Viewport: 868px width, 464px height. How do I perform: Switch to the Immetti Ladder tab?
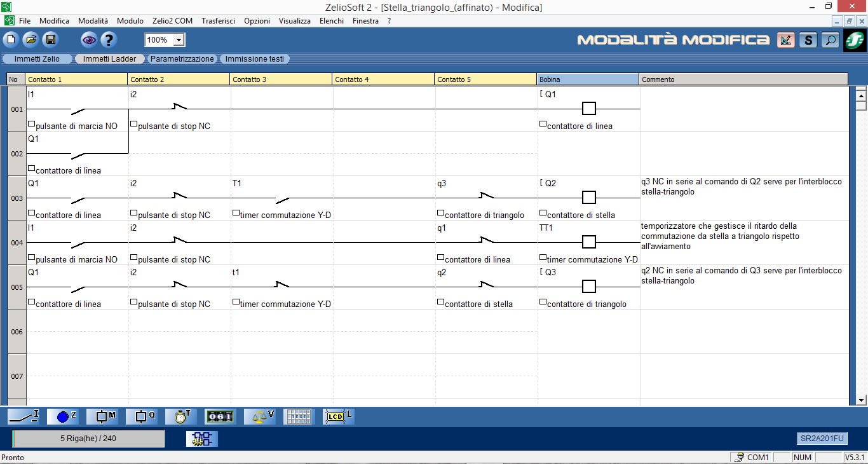click(x=109, y=59)
